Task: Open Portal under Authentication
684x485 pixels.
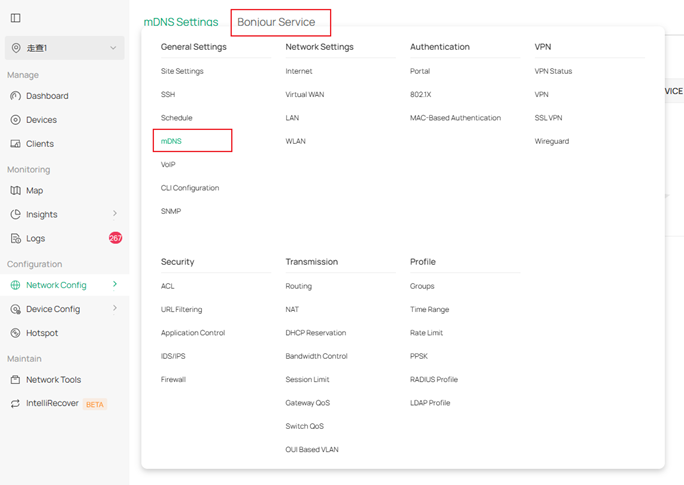Action: 420,71
